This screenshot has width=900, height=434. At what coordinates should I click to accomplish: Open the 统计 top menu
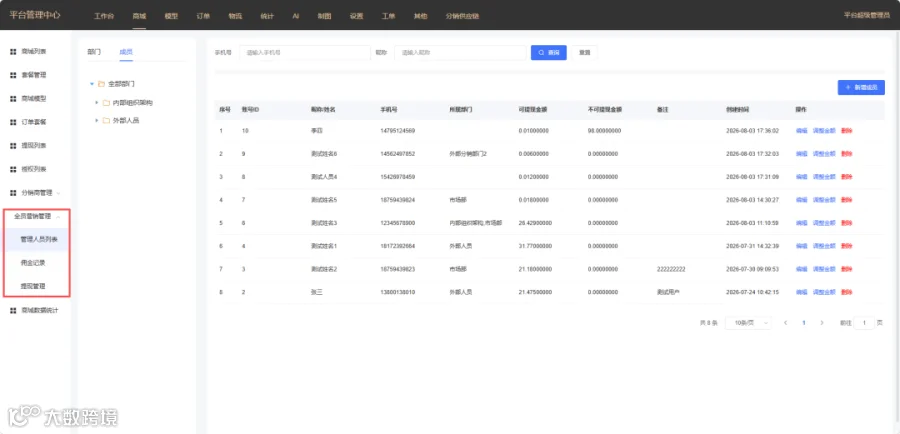tap(267, 16)
